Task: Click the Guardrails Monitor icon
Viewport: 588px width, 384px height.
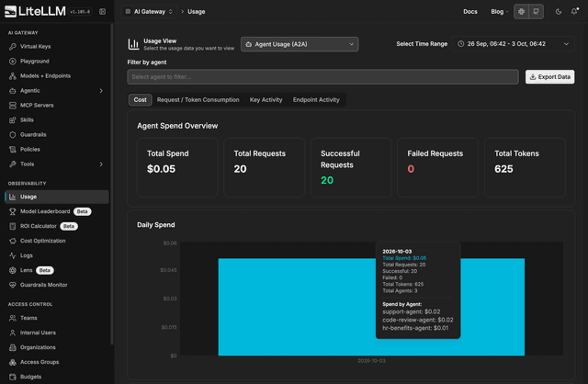Action: tap(12, 285)
